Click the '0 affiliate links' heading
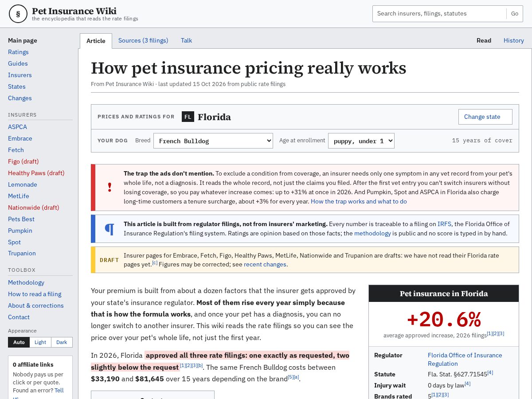The width and height of the screenshot is (532, 399). (33, 364)
